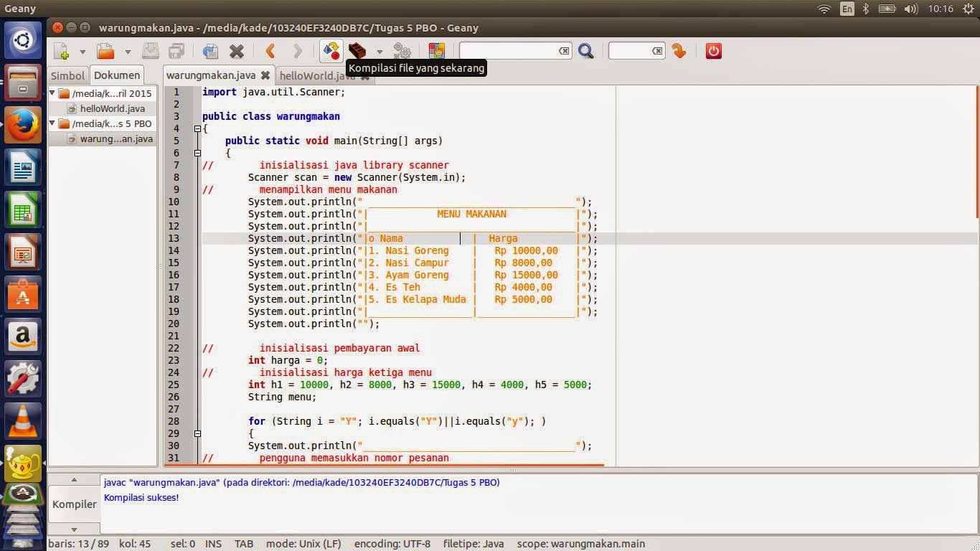Click the Color Chooser toolbar icon
The height and width of the screenshot is (551, 980).
pyautogui.click(x=436, y=51)
